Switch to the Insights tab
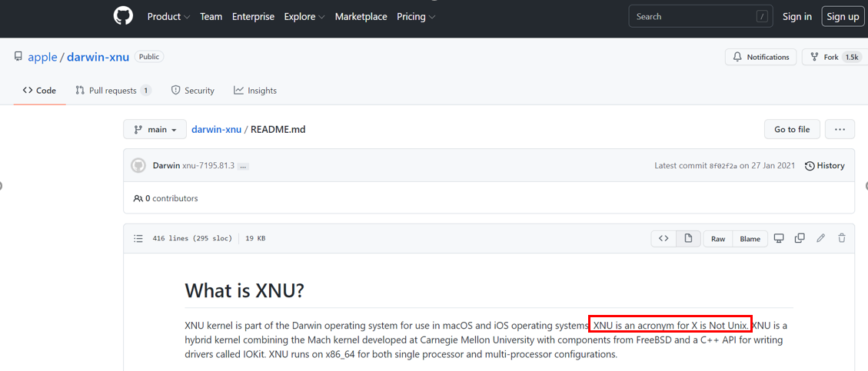868x371 pixels. click(x=255, y=90)
